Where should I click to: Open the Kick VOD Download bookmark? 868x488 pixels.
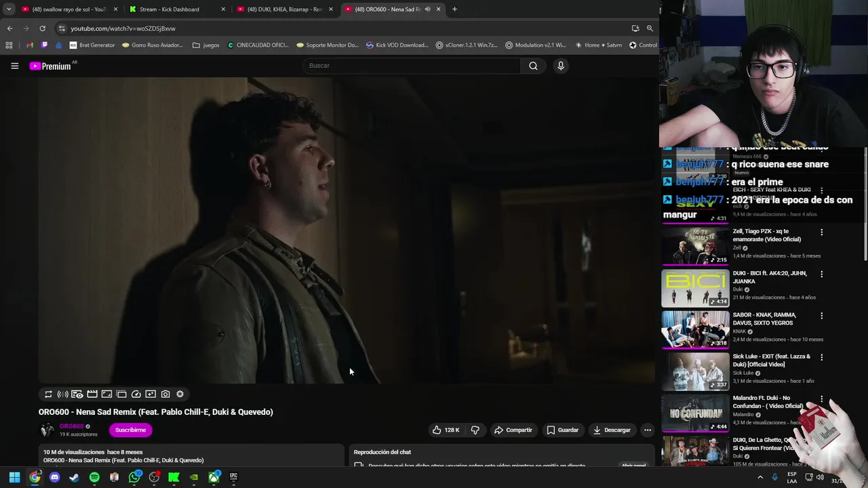(x=397, y=45)
